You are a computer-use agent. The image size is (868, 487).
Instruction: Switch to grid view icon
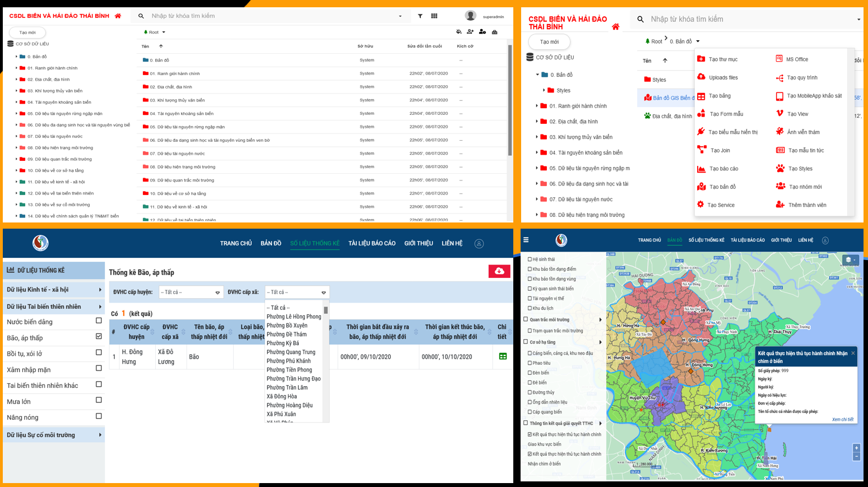pos(434,16)
